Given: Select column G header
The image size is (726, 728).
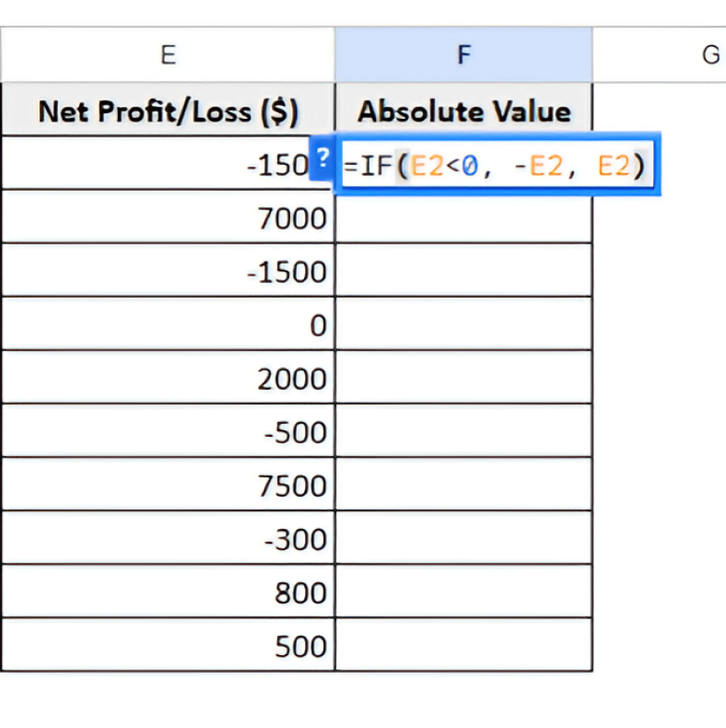Looking at the screenshot, I should click(709, 55).
